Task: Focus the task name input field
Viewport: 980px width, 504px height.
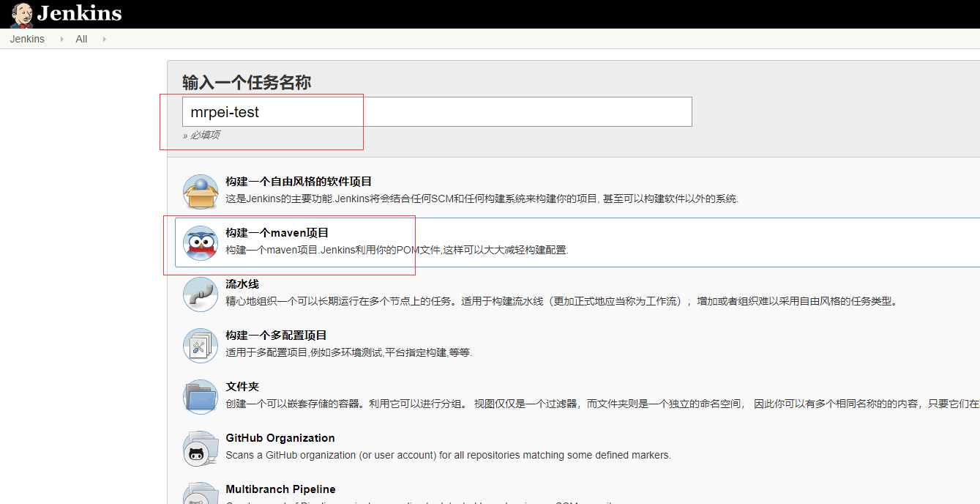Action: point(437,112)
